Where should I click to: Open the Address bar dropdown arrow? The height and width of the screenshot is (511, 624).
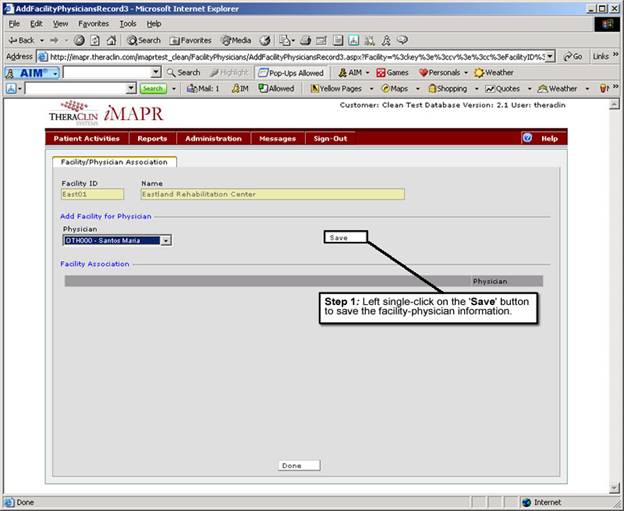click(x=551, y=57)
